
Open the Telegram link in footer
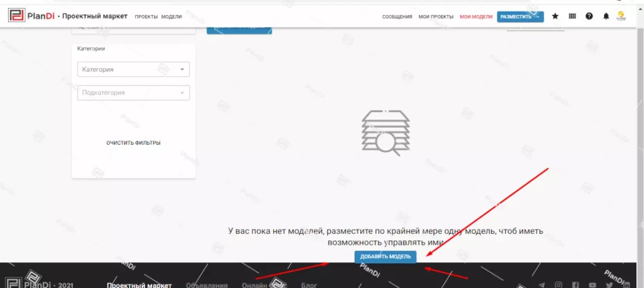(541, 285)
